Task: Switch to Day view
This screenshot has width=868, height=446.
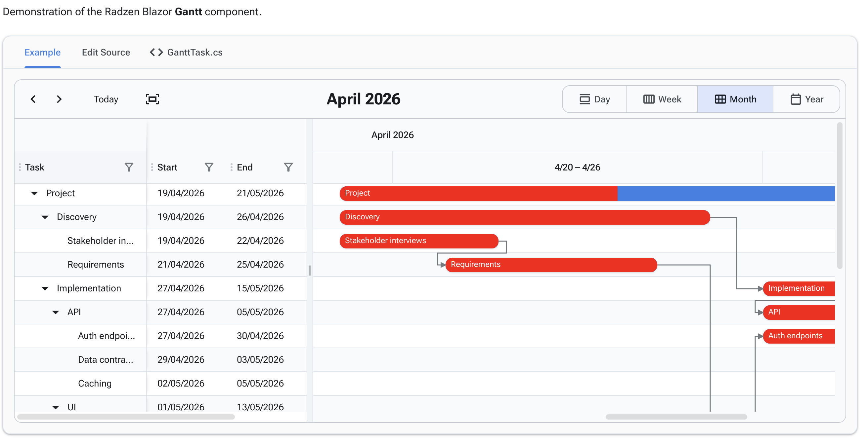Action: 595,99
